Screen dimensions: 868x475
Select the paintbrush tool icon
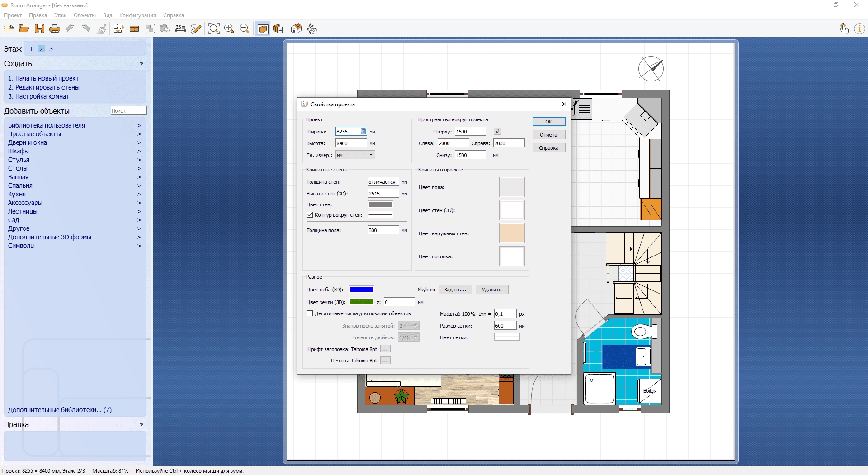point(102,29)
